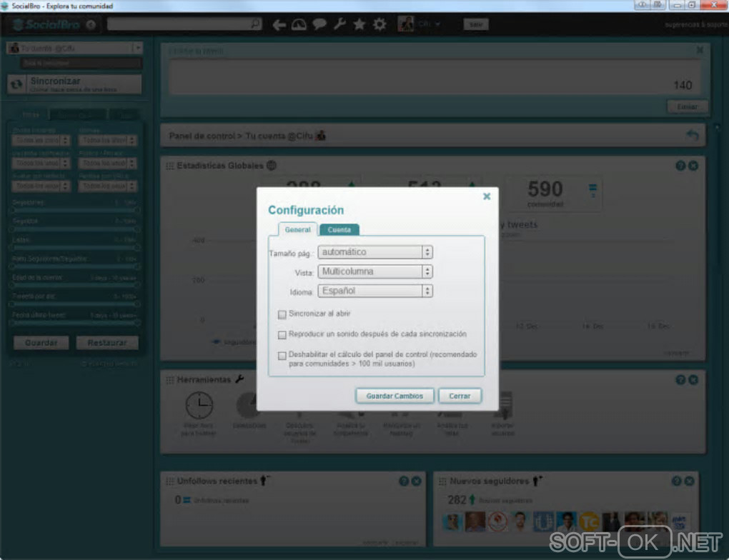Screen dimensions: 729x560
Task: Click the Sincronizar button label
Action: pyautogui.click(x=55, y=81)
